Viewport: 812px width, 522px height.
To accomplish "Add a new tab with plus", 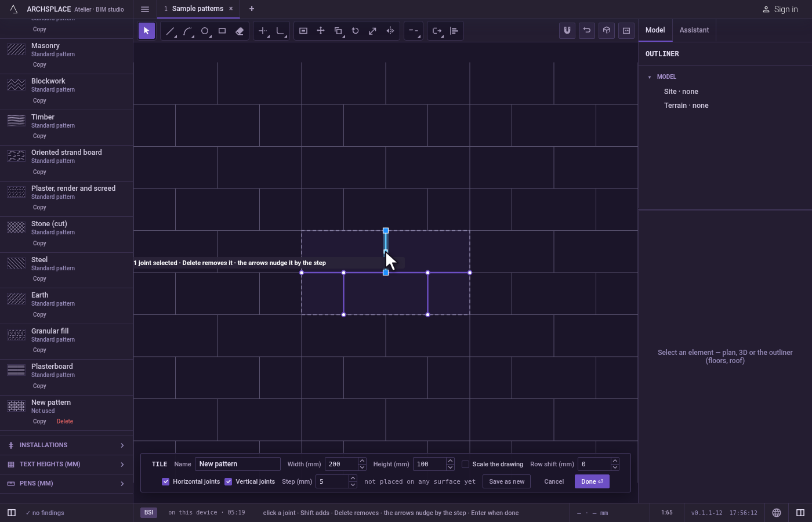I will [x=252, y=9].
